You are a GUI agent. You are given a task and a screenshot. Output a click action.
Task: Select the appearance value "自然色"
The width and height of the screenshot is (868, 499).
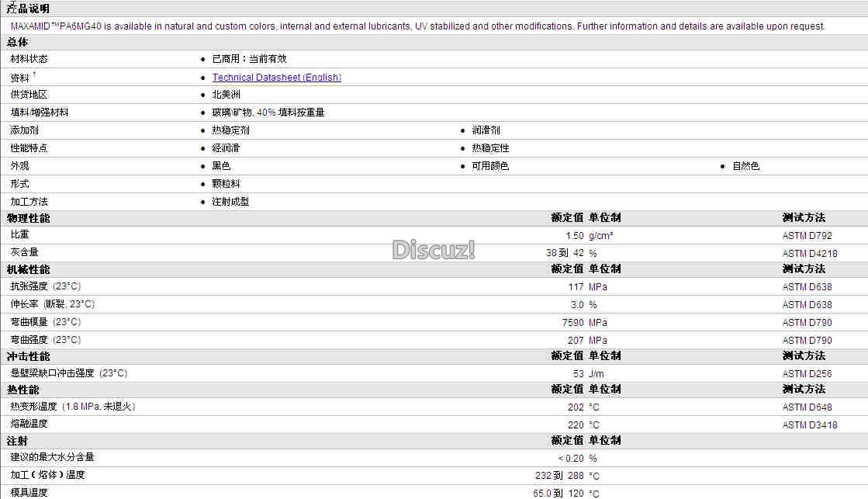(746, 165)
